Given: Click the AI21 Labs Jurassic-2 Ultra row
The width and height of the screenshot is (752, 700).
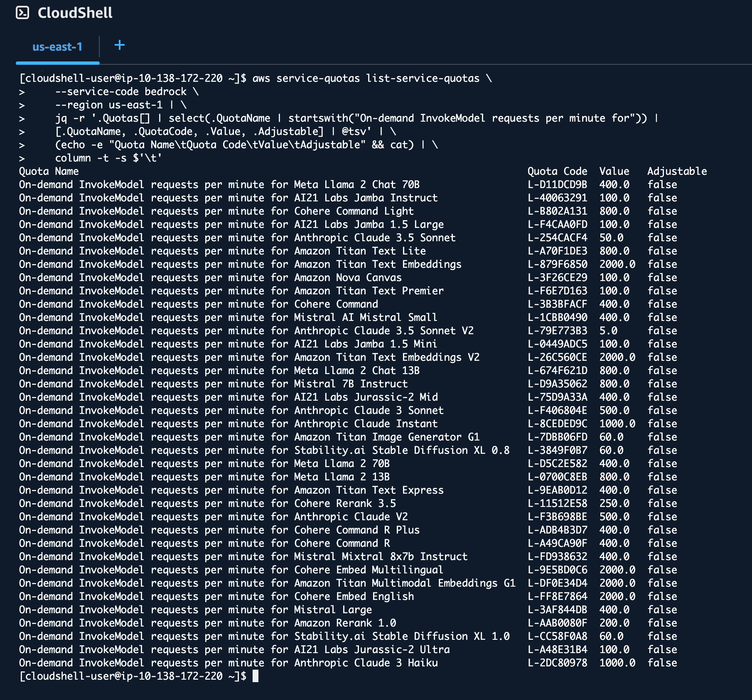Looking at the screenshot, I should coord(348,649).
